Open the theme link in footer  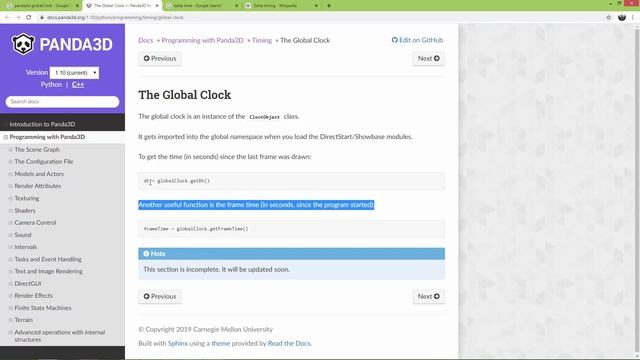pyautogui.click(x=221, y=343)
